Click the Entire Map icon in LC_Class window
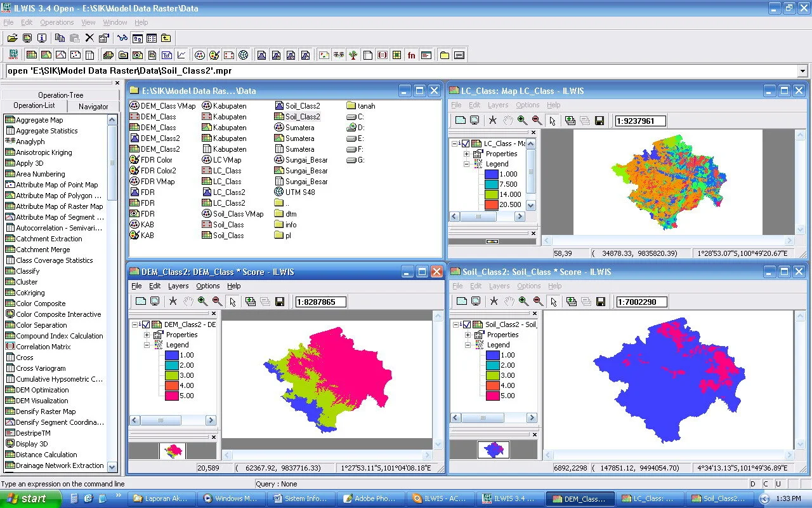Screen dimensions: 812x508 pos(461,121)
